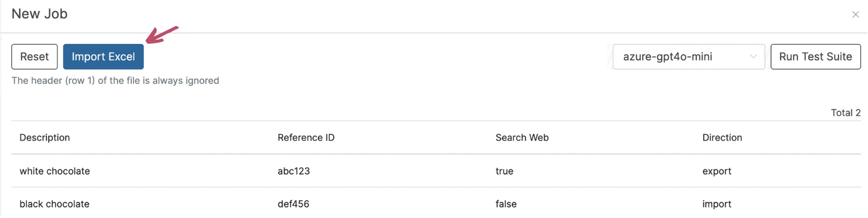Click the Reference ID column header

click(306, 137)
